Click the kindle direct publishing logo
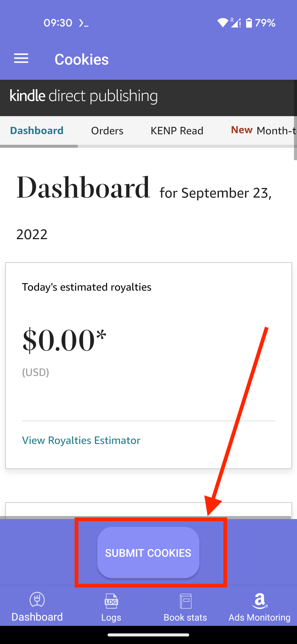The image size is (297, 644). tap(84, 96)
